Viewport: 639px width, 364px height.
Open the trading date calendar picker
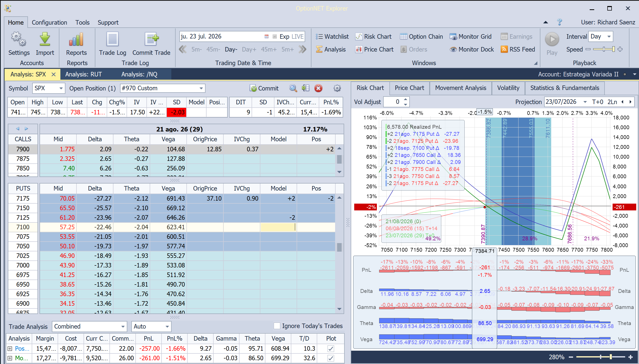pyautogui.click(x=266, y=36)
